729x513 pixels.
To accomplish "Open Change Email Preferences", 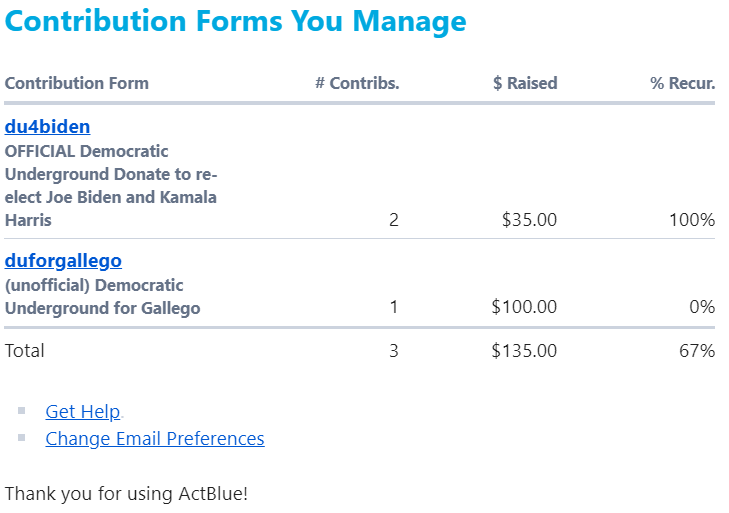I will pyautogui.click(x=155, y=438).
